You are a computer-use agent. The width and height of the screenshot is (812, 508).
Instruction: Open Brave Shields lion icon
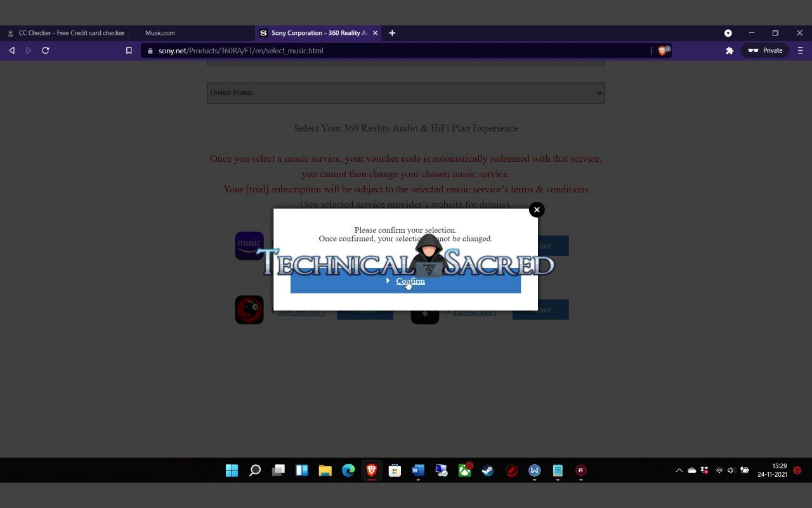click(663, 51)
